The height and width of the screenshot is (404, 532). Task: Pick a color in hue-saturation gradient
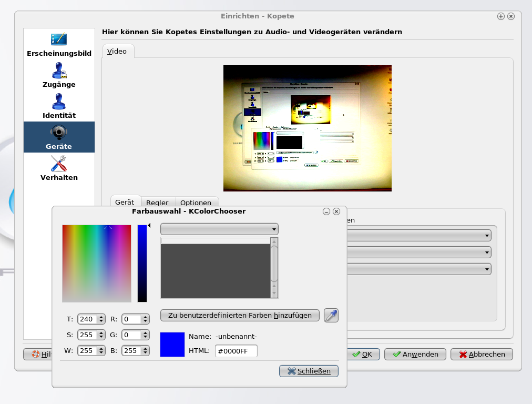tap(97, 264)
